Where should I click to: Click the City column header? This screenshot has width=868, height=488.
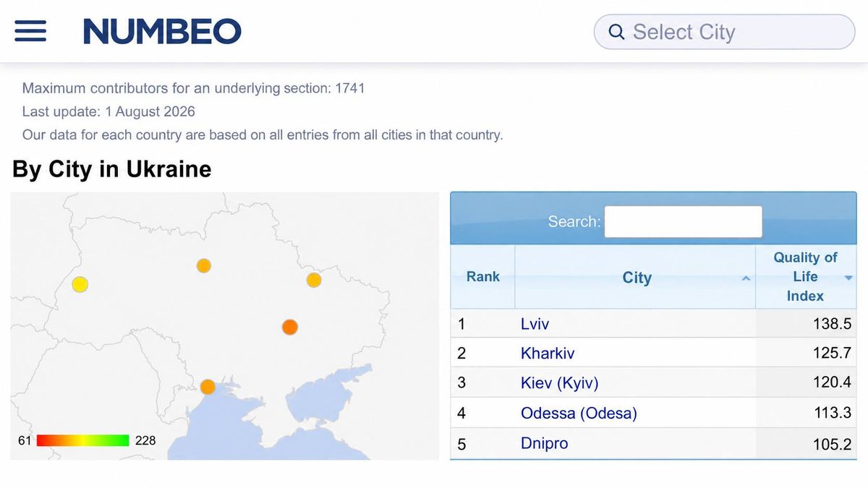click(636, 277)
